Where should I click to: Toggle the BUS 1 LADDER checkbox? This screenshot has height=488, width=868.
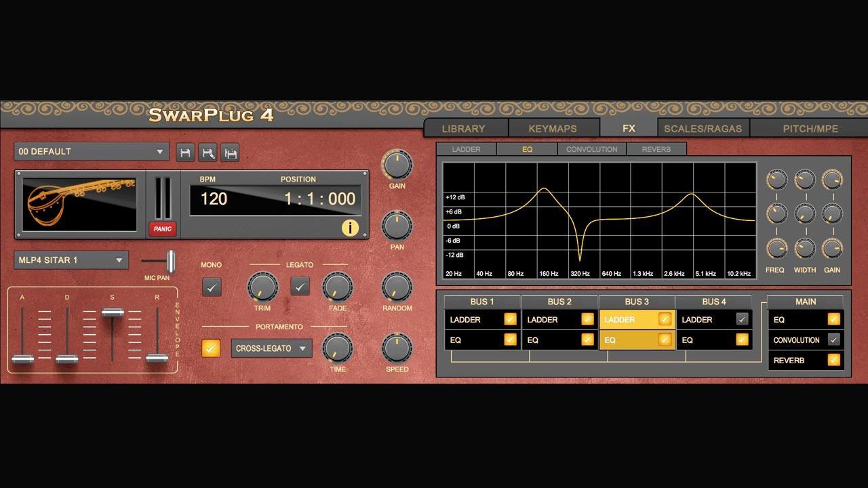[x=510, y=319]
